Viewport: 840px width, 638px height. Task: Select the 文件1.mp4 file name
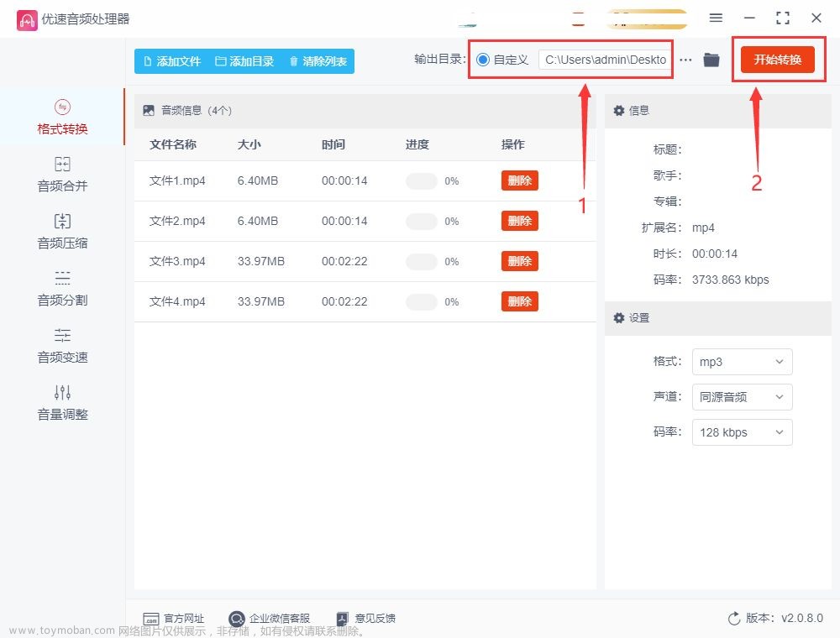pos(177,181)
